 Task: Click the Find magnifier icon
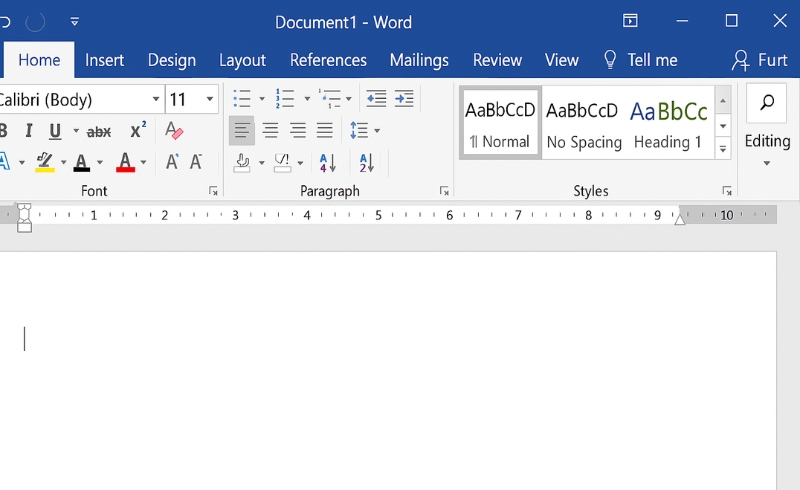coord(766,103)
